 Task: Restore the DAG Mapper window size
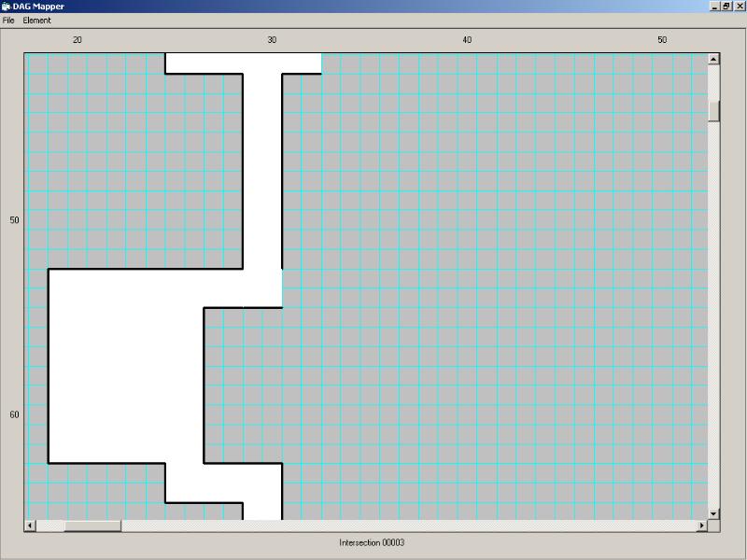[x=726, y=7]
